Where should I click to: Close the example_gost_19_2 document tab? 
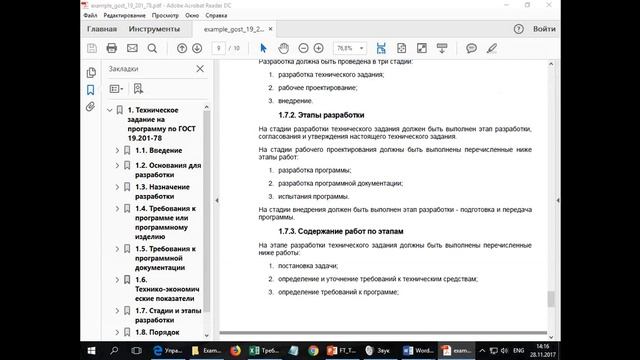[x=270, y=29]
